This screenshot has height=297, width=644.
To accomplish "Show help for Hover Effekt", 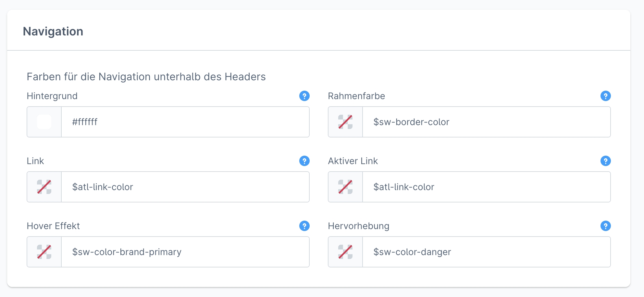I will [x=304, y=226].
